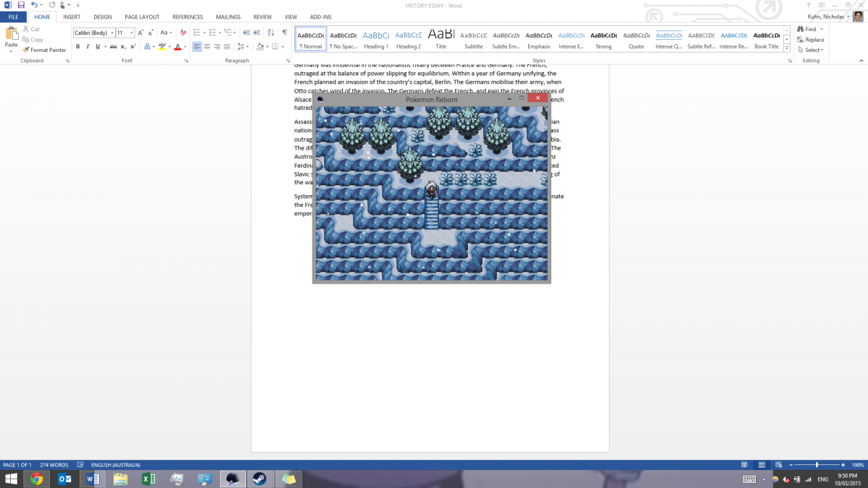Switch to Read Mode view
The height and width of the screenshot is (488, 868).
pos(744,464)
